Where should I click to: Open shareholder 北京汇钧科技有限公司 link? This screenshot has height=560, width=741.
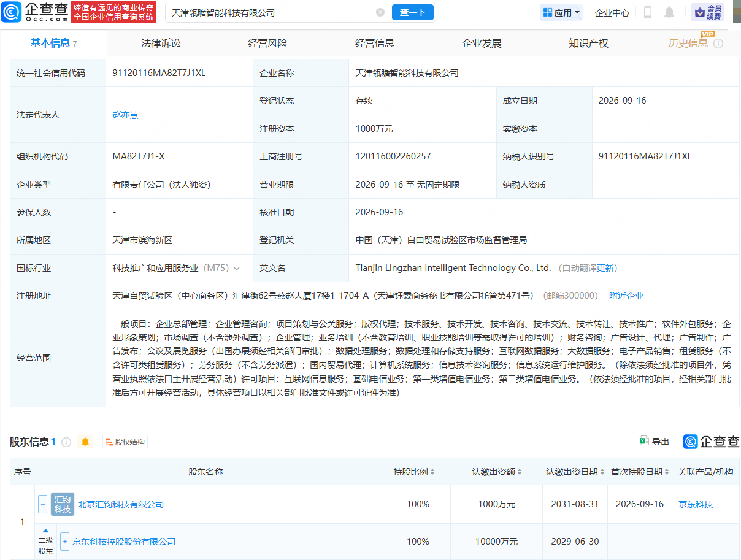click(x=121, y=504)
